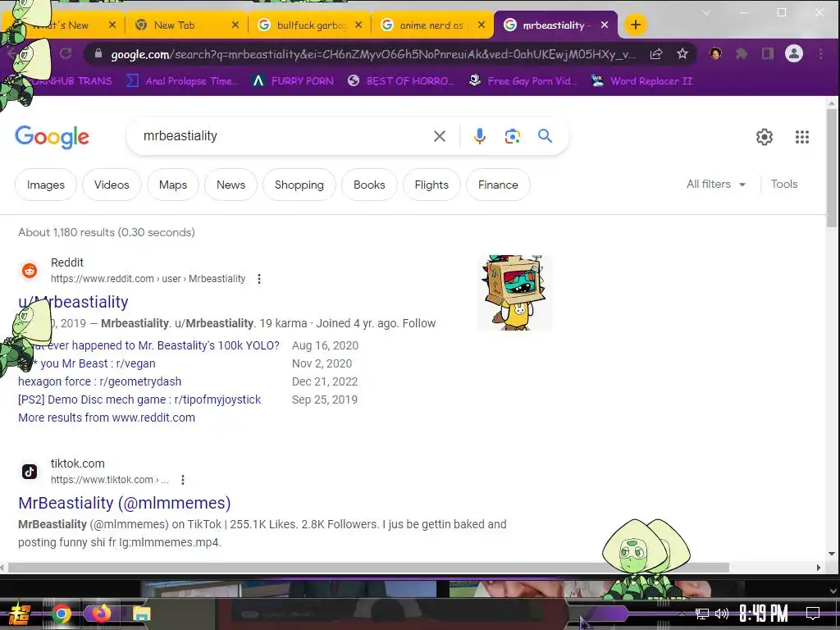
Task: Open Google Lens image search
Action: 512,137
